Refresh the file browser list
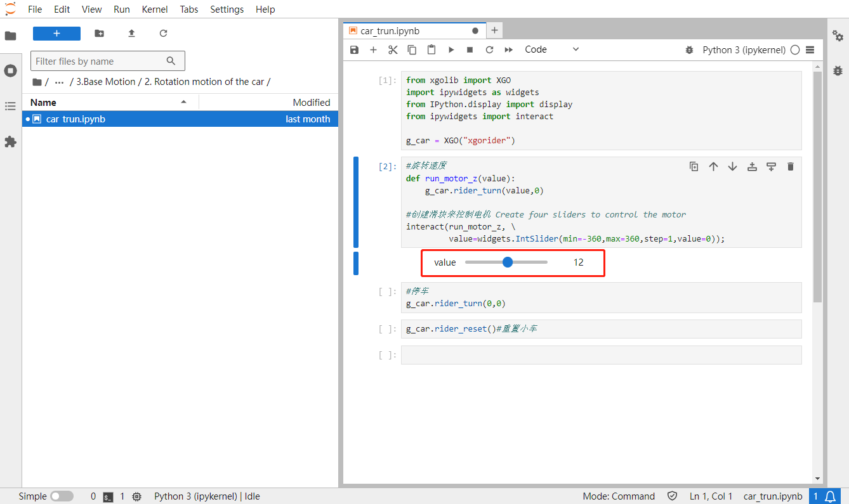 tap(163, 34)
